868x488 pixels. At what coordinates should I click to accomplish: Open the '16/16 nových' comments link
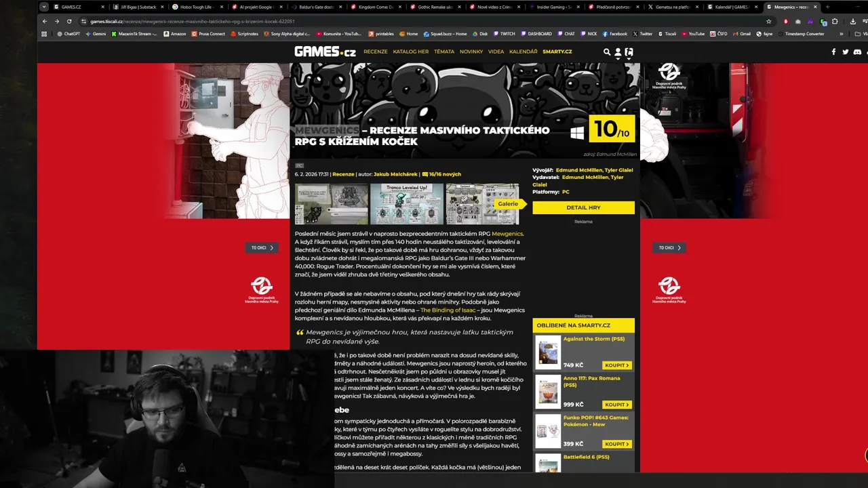[x=441, y=174]
